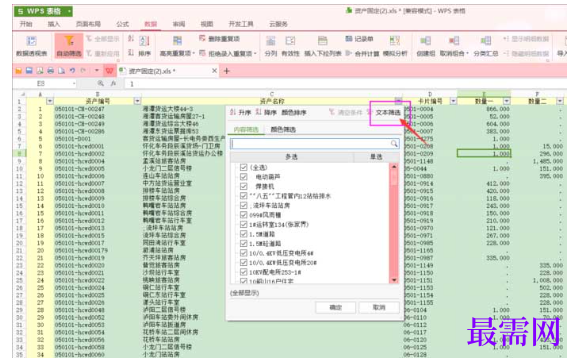This screenshot has height=363, width=579.
Task: Click the 多选 column header in filter list
Action: (292, 157)
